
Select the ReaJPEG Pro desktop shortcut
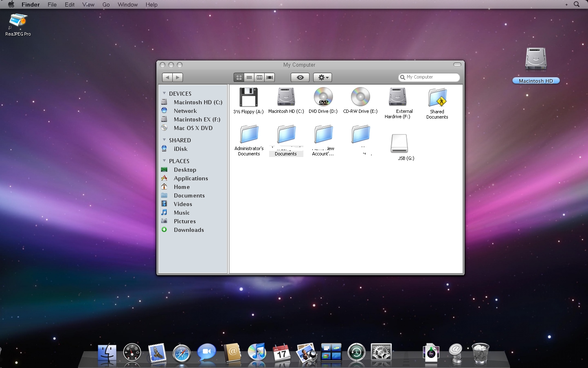coord(18,20)
